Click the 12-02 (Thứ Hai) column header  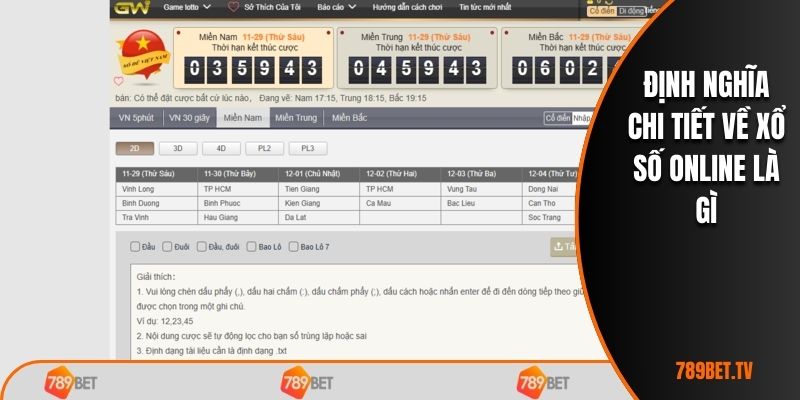pos(400,174)
